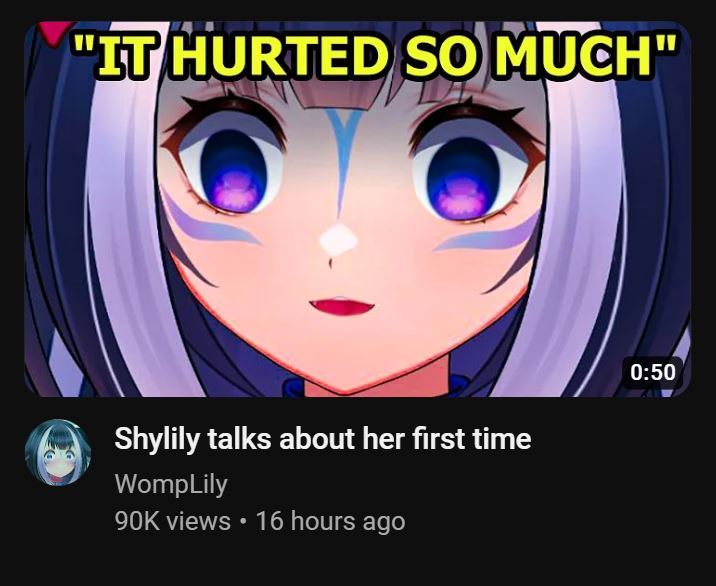Open the WompLily channel avatar

coord(58,453)
